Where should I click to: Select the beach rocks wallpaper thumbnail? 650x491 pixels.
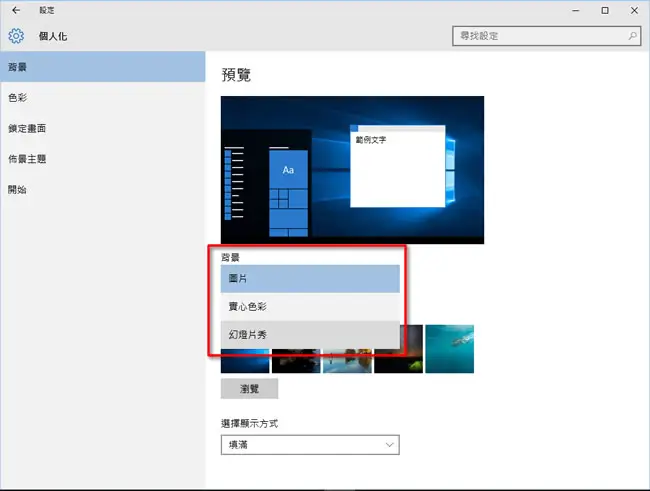click(x=347, y=361)
